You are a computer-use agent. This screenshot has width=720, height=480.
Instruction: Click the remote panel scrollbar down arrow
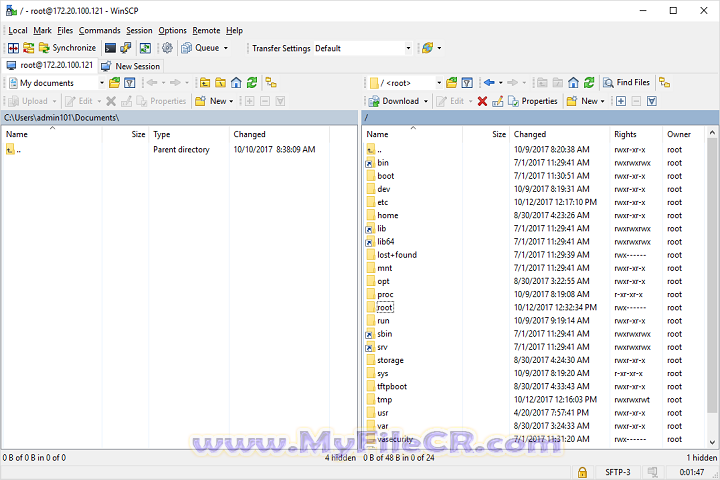coord(712,443)
